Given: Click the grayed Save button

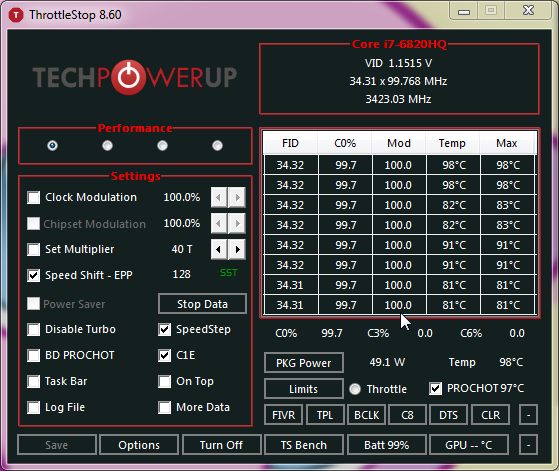Looking at the screenshot, I should pyautogui.click(x=57, y=445).
